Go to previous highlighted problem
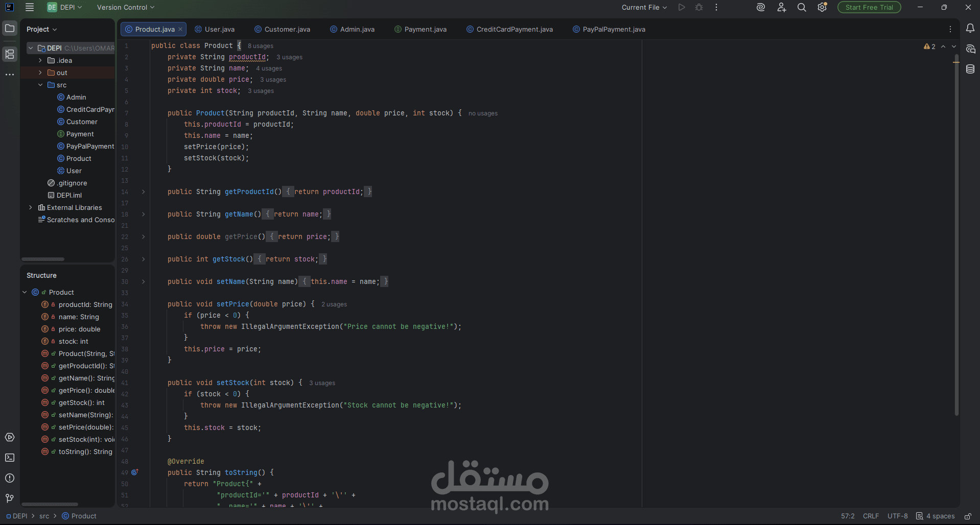The width and height of the screenshot is (980, 525). tap(943, 46)
